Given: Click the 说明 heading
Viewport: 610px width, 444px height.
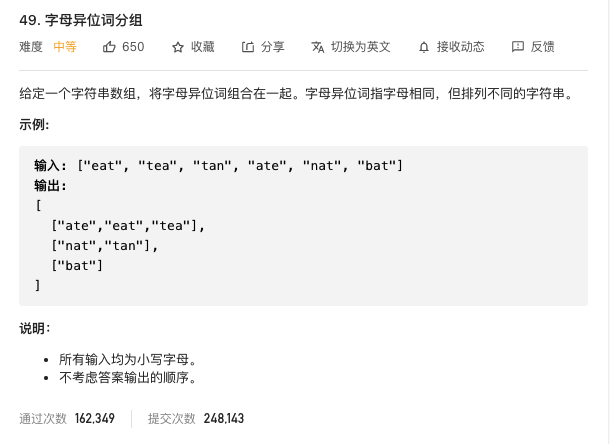Looking at the screenshot, I should (34, 328).
